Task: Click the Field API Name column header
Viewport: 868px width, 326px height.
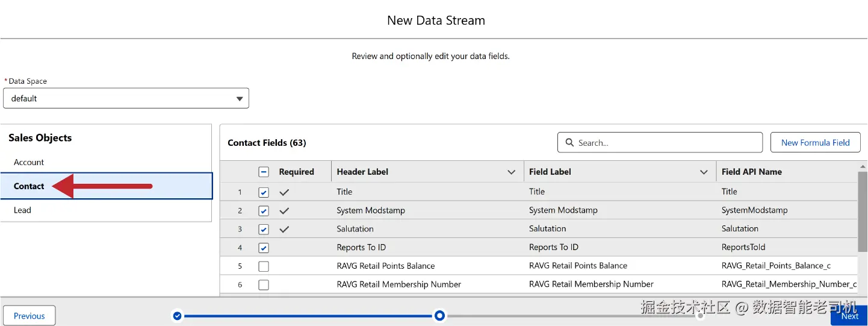Action: (x=752, y=172)
